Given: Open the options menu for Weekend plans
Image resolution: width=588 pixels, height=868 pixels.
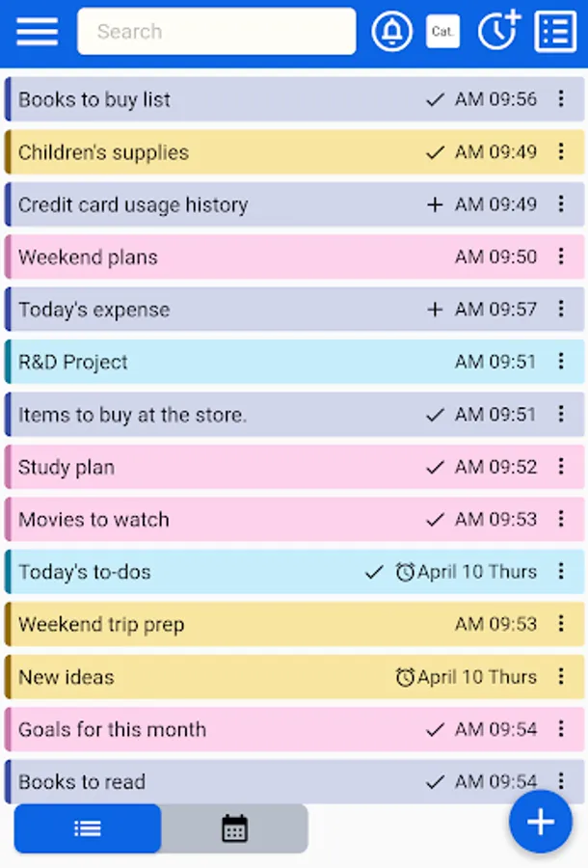Looking at the screenshot, I should click(x=563, y=258).
